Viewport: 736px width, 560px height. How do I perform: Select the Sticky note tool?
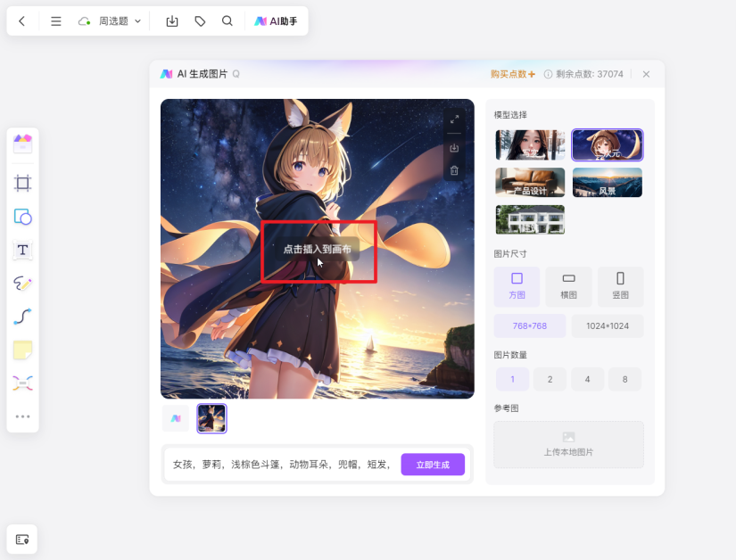coord(22,350)
